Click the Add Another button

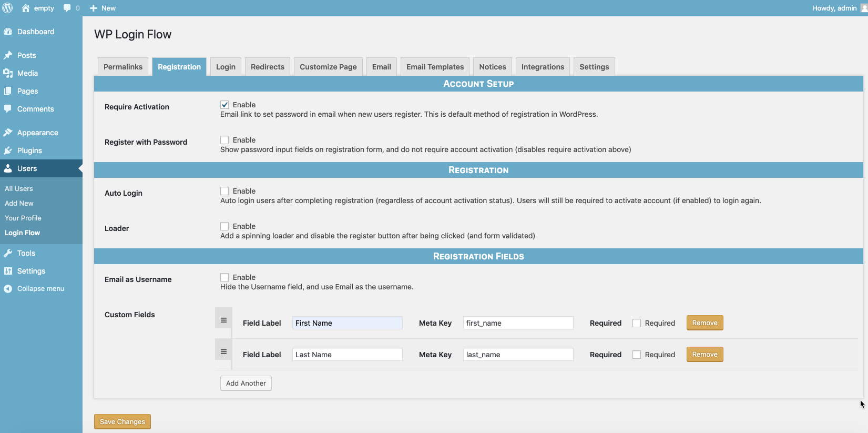pyautogui.click(x=246, y=383)
